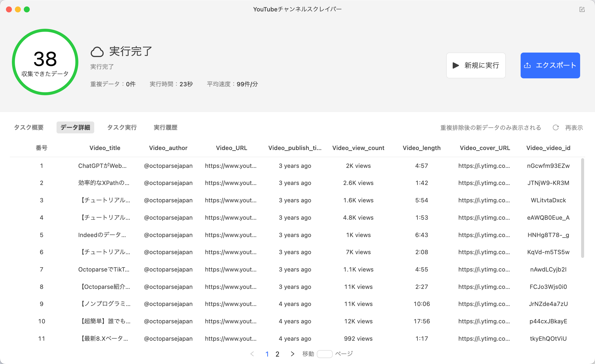Select the データ詳細 tab
The image size is (595, 364).
coord(75,127)
